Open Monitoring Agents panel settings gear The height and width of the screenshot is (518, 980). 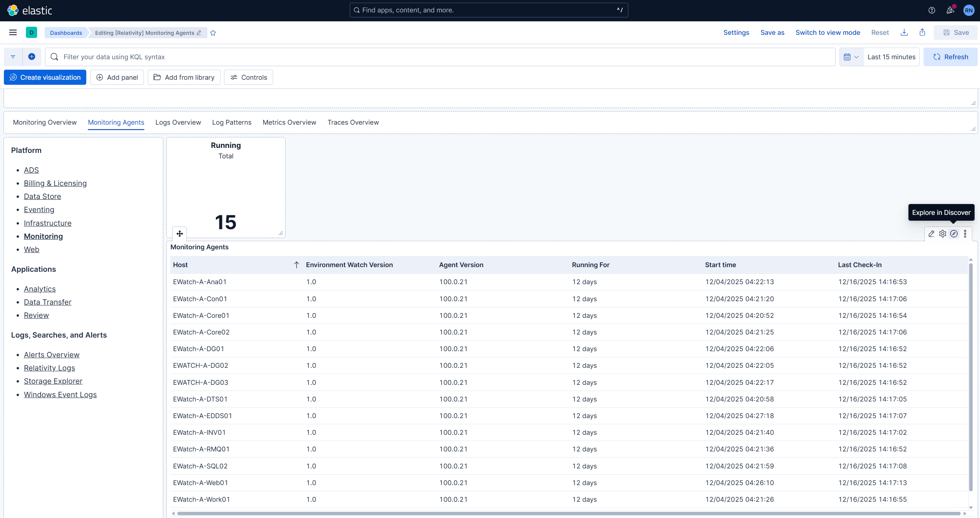pos(943,234)
